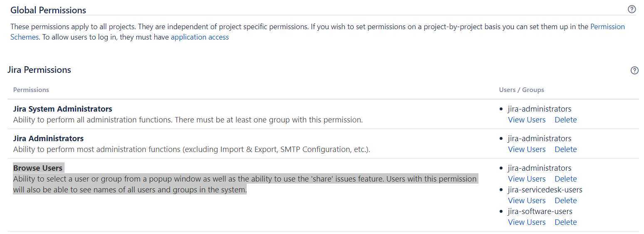
Task: Open the Permission Schemes link
Action: (x=607, y=27)
